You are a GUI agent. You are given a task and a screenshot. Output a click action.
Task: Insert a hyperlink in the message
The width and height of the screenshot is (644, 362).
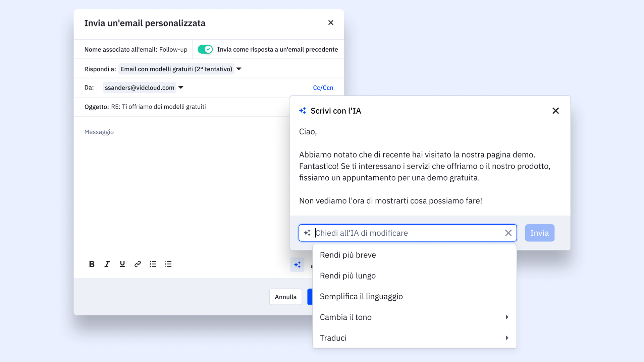pos(138,264)
